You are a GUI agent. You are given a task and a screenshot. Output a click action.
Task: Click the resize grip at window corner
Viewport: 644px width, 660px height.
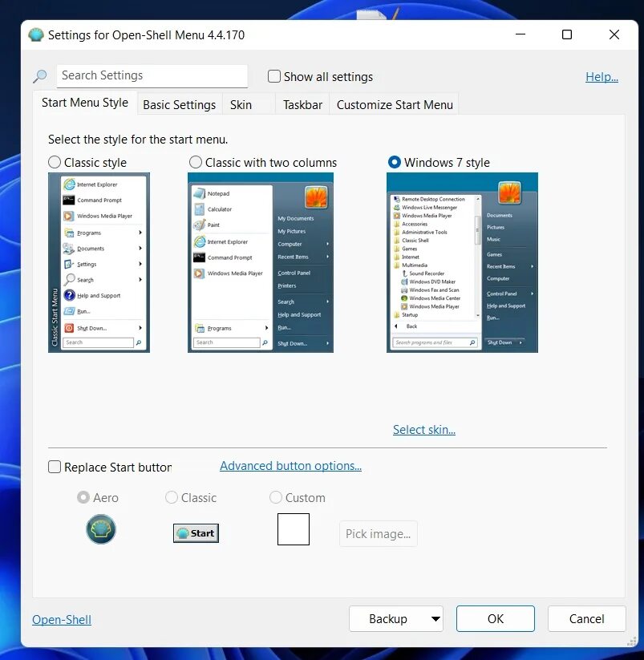tap(631, 641)
